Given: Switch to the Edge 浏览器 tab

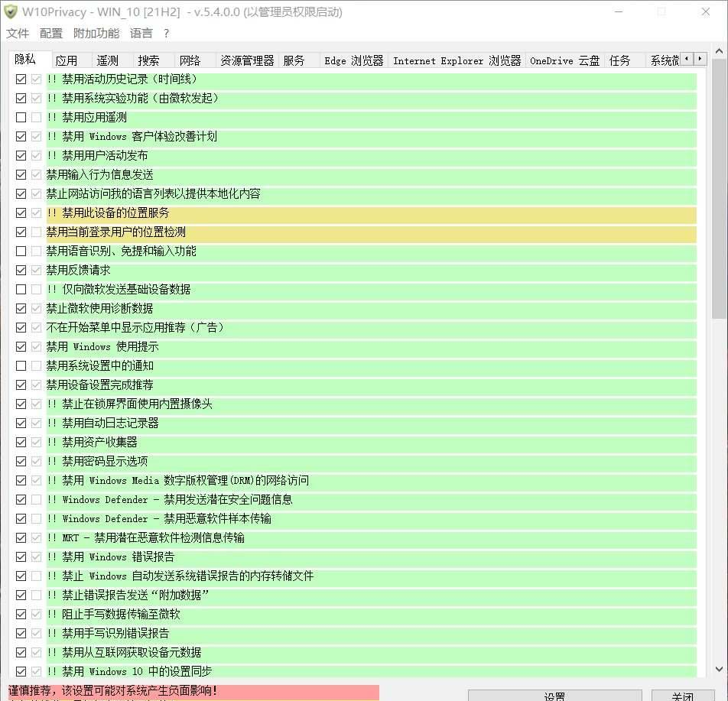Looking at the screenshot, I should [x=354, y=61].
